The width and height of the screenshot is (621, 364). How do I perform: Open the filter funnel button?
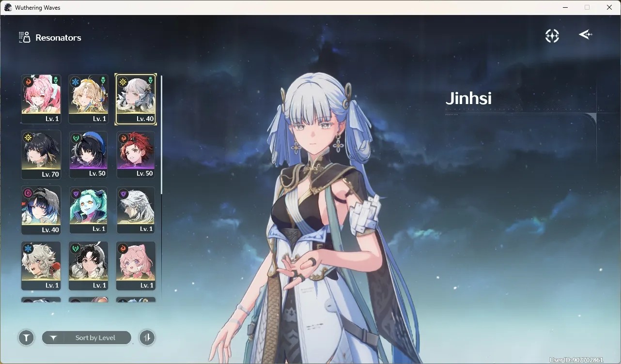[26, 338]
